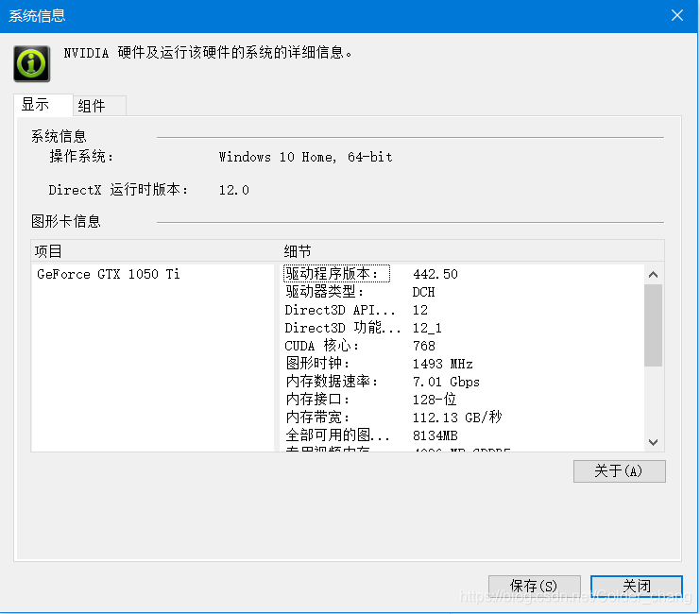This screenshot has height=614, width=700.
Task: Click the driver version value 442.50
Action: [x=435, y=274]
